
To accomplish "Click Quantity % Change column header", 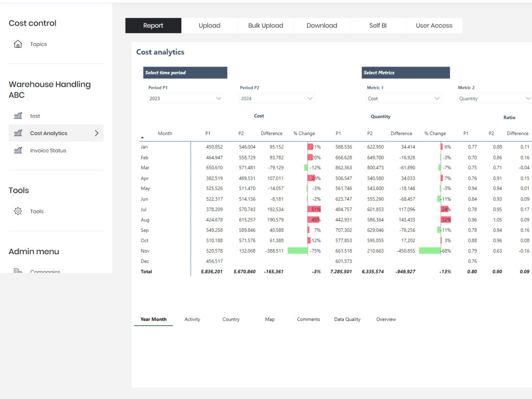I will tap(435, 134).
